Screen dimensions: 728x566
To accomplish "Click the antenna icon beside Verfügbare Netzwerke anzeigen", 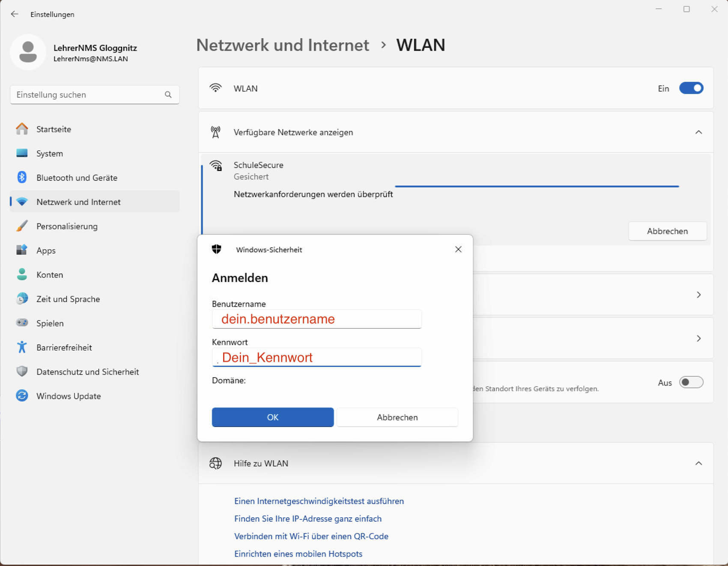I will point(216,132).
